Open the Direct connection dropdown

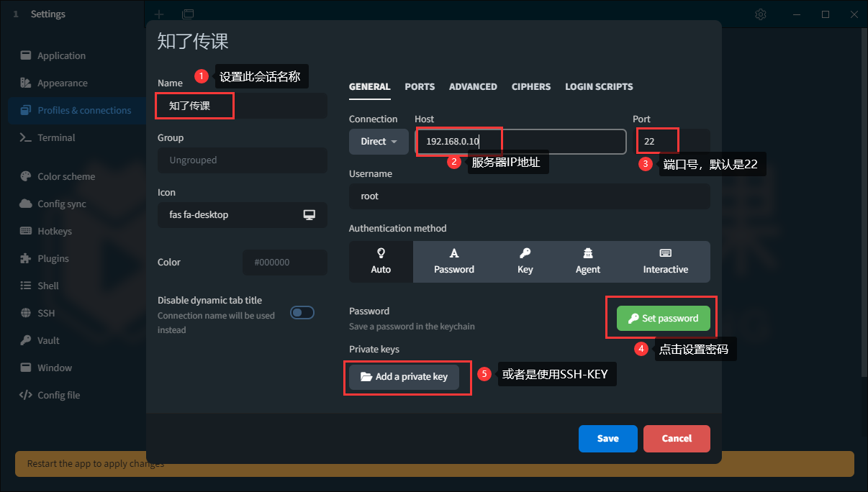point(379,142)
